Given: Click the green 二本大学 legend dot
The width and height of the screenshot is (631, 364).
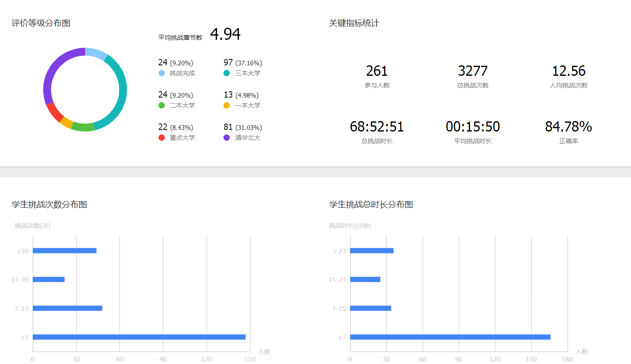Looking at the screenshot, I should click(161, 106).
